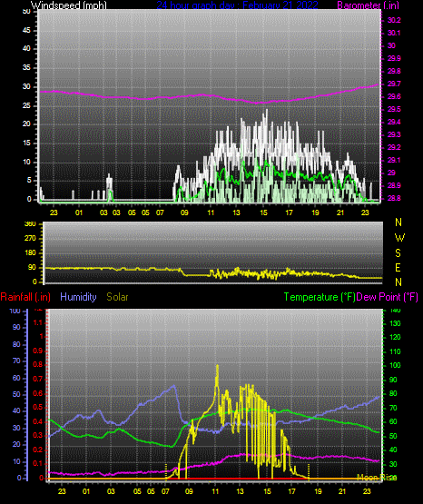Click the 13 hour label under the bottom chart
This screenshot has width=423, height=504.
point(241,491)
